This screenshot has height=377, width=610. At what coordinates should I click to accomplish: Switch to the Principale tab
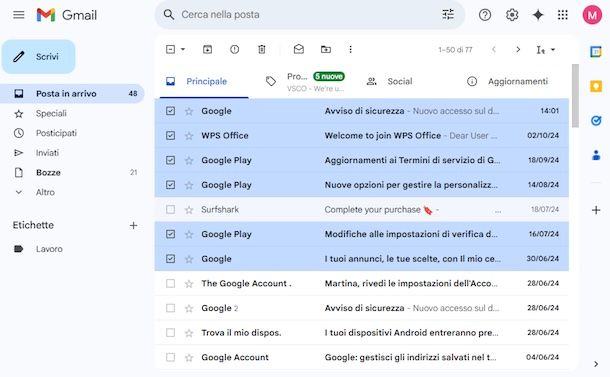(x=204, y=81)
